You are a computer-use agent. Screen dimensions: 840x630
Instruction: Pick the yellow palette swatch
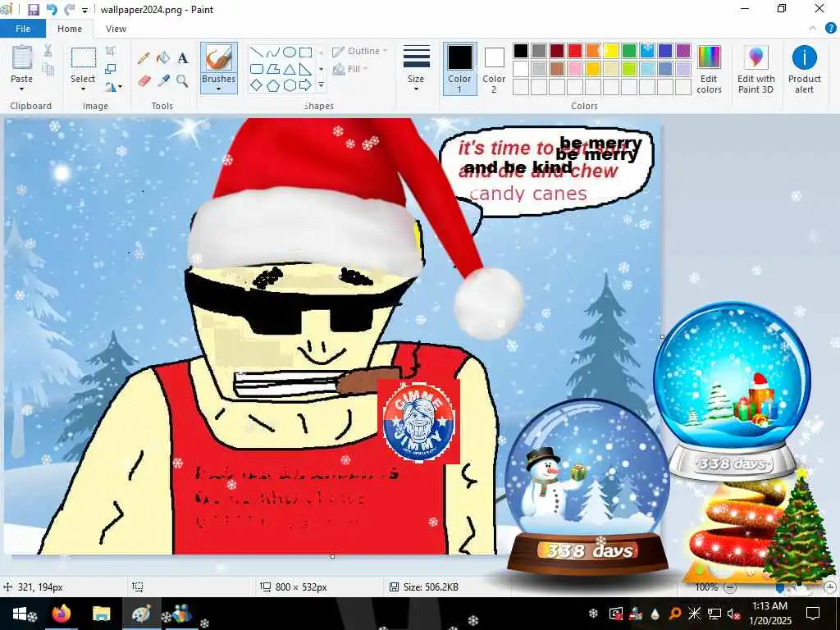click(x=610, y=51)
